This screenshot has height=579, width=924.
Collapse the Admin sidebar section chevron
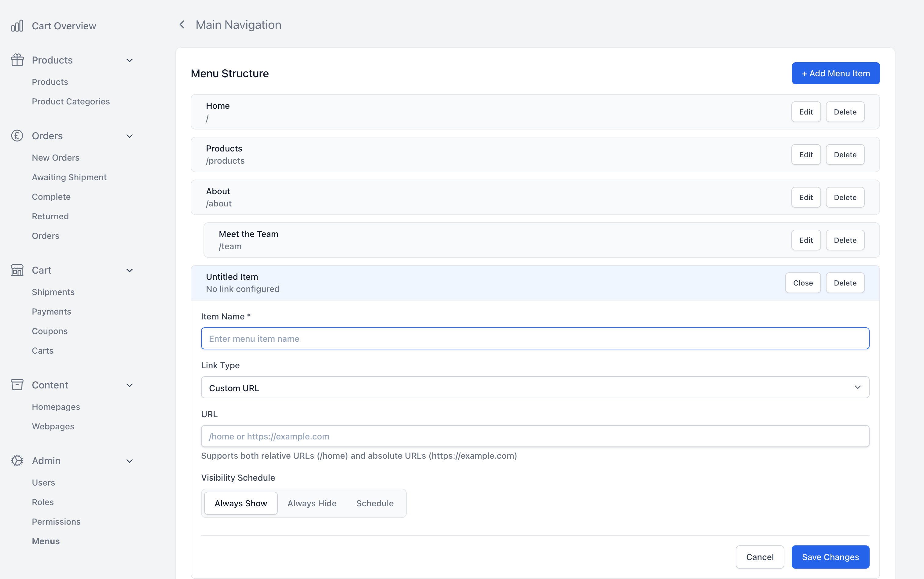tap(130, 461)
